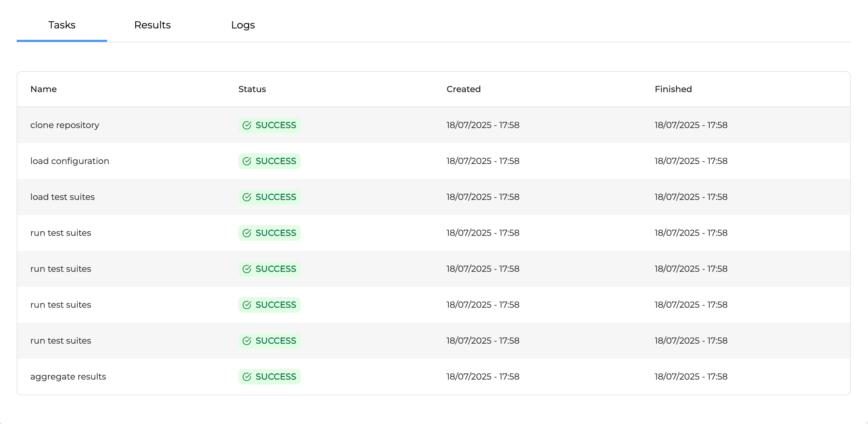Click the Status column header
The height and width of the screenshot is (424, 868).
click(252, 89)
